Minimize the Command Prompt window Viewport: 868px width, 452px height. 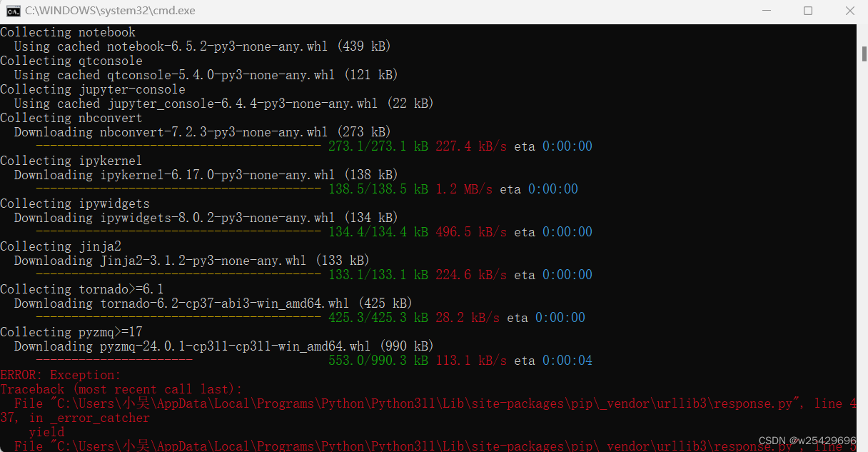coord(767,11)
